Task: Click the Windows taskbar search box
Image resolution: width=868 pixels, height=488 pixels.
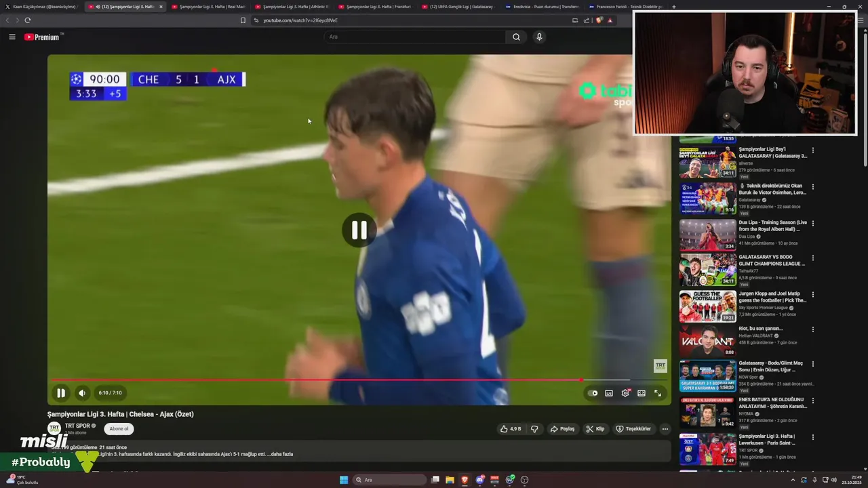Action: click(x=391, y=480)
